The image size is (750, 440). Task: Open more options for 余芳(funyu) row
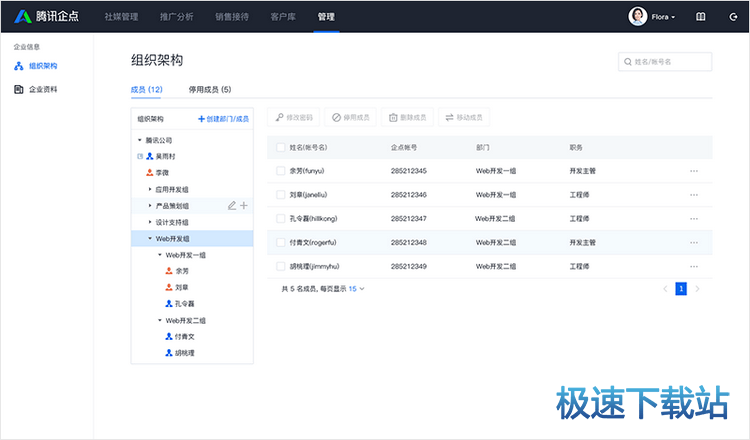(x=694, y=171)
